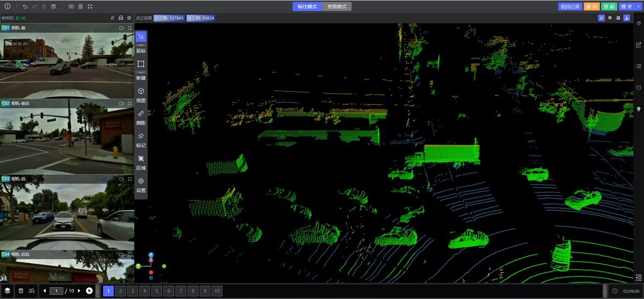Screen dimensions: 644x299
Task: Go to next frame arrow
Action: tap(79, 291)
